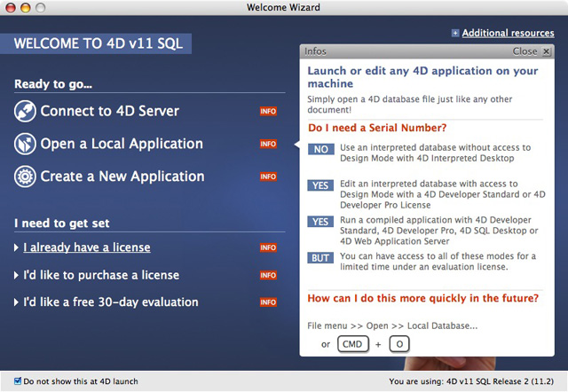The height and width of the screenshot is (392, 568).
Task: Click the 'I already have a license' link
Action: click(x=86, y=247)
